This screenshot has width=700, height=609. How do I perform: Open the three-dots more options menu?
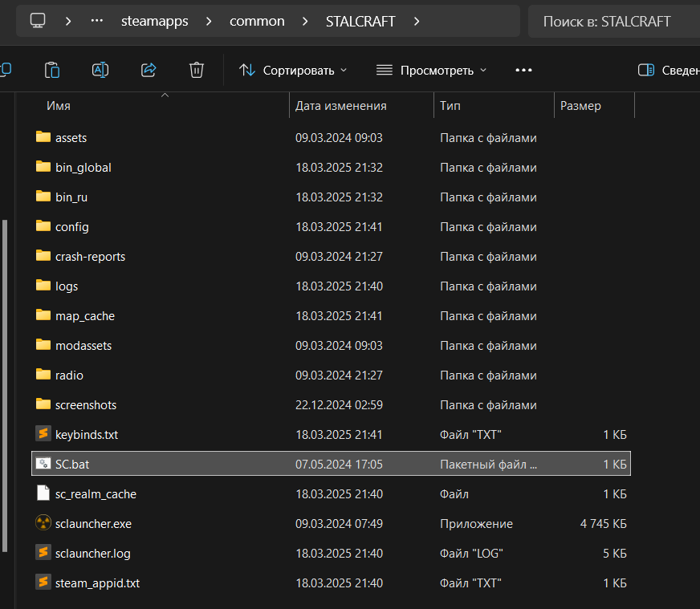pyautogui.click(x=523, y=70)
